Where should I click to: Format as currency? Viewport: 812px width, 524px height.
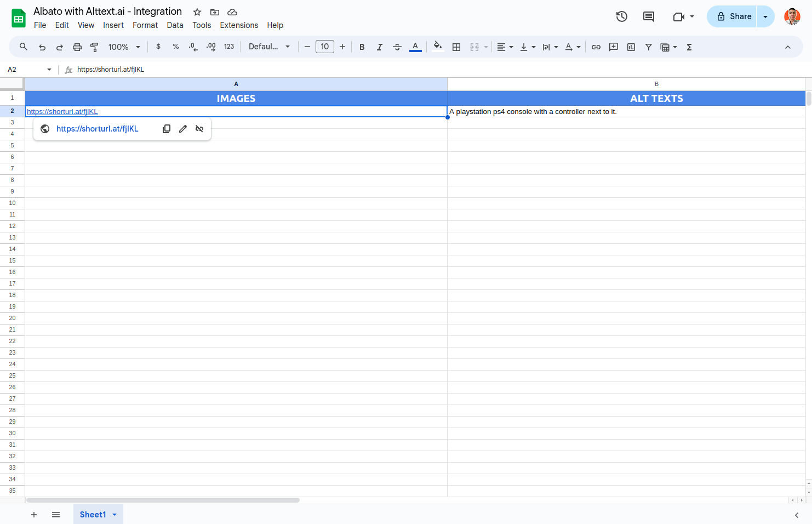pyautogui.click(x=158, y=47)
